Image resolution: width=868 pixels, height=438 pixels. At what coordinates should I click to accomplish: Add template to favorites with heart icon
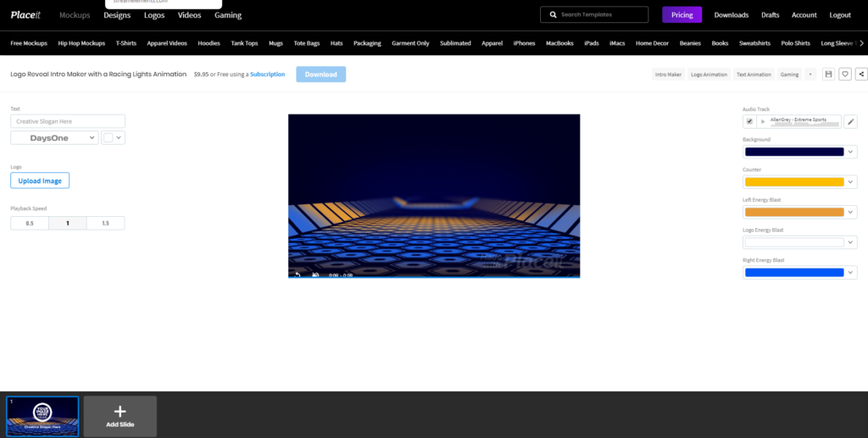[845, 74]
